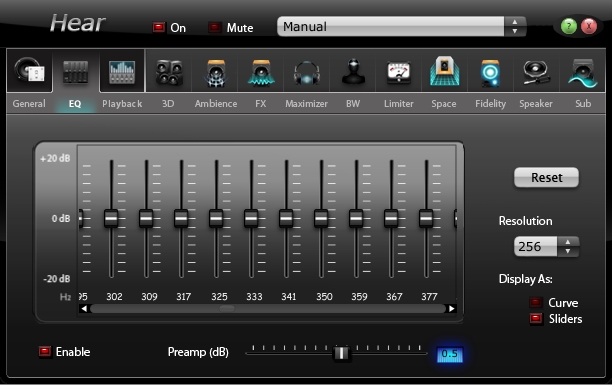Click the 302 Hz slider handle
Viewport: 612px width, 385px height.
[x=111, y=218]
